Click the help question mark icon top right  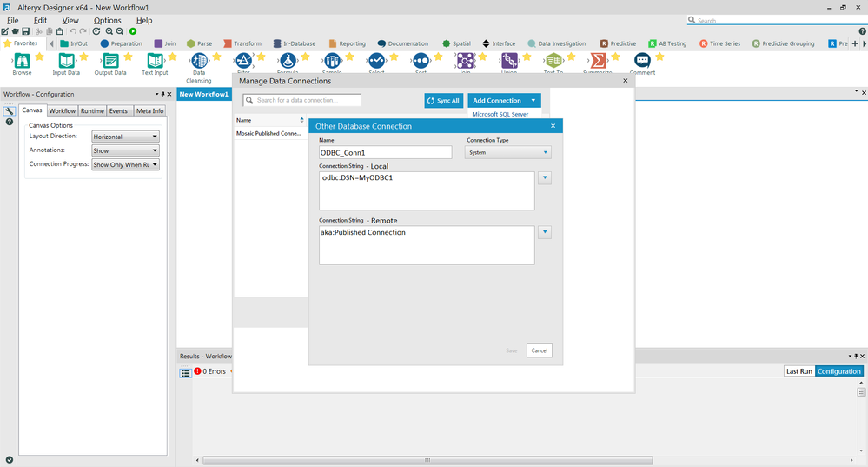coord(862,31)
